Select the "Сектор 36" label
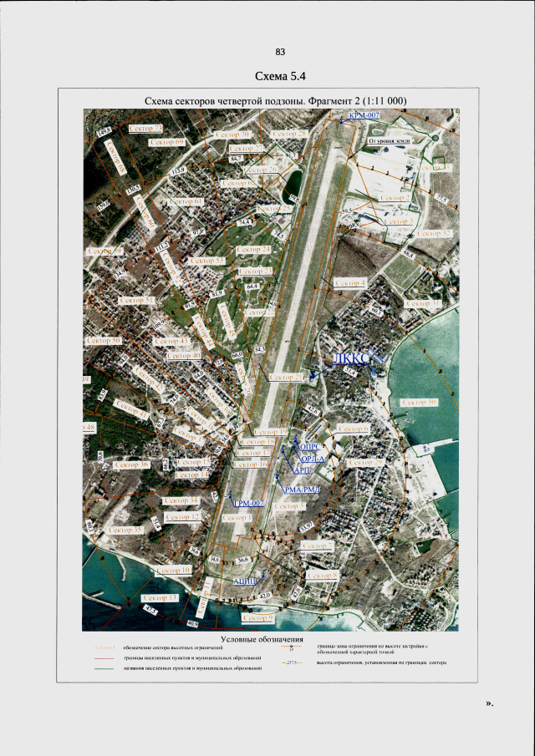This screenshot has height=756, width=535. (x=132, y=464)
